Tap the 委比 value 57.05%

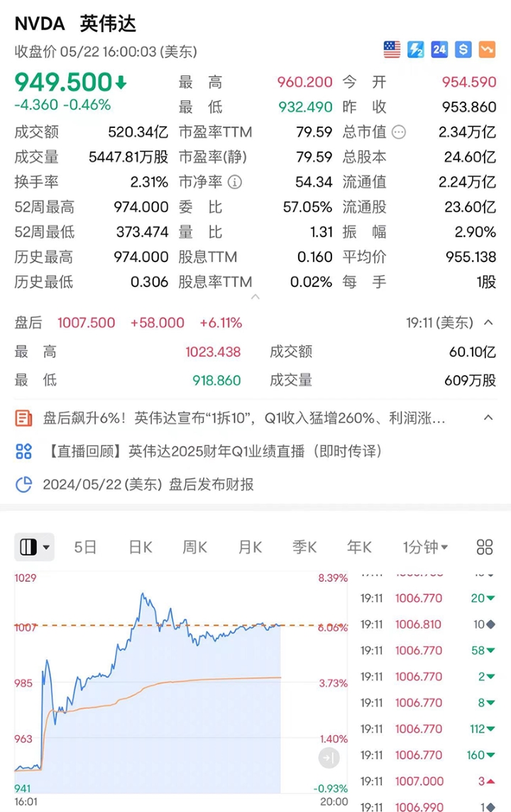(x=308, y=207)
